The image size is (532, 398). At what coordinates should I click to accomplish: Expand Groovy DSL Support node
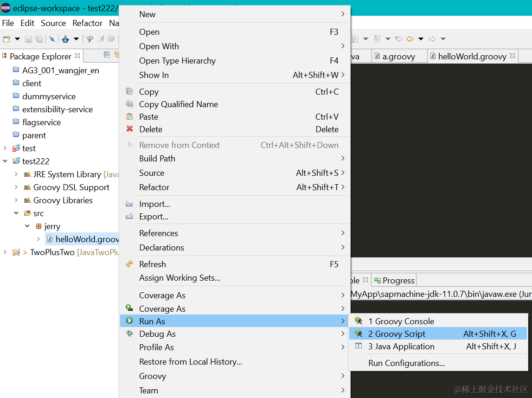16,187
